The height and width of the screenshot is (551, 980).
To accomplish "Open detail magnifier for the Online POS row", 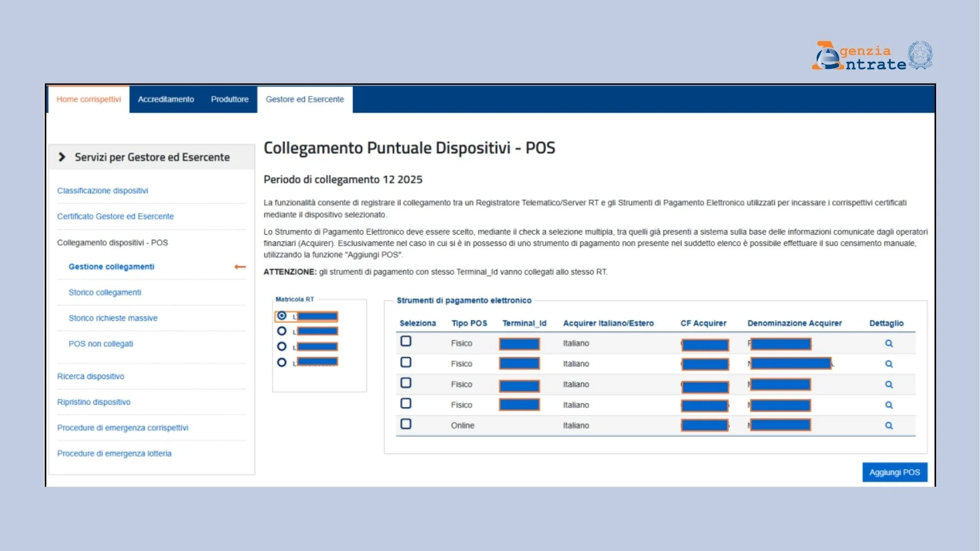I will coord(889,425).
